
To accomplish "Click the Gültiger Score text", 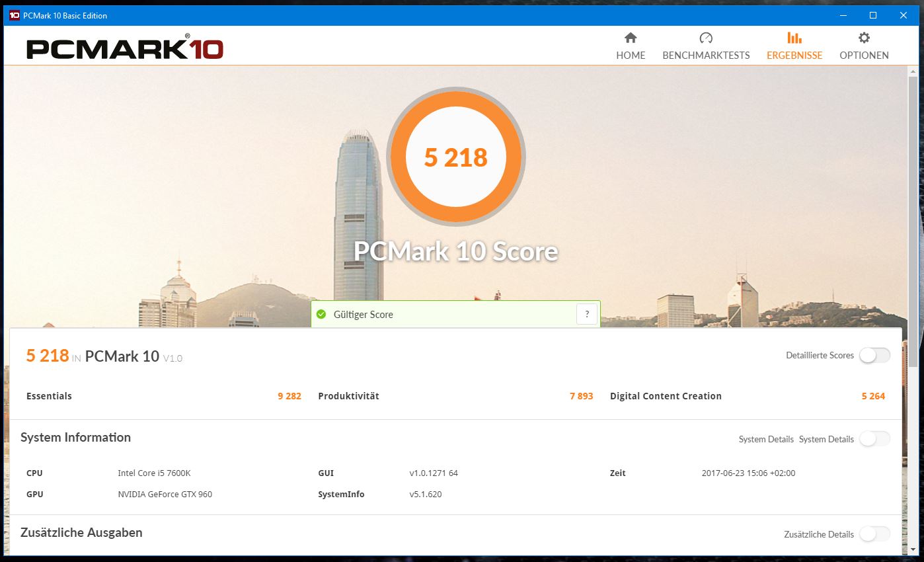I will (364, 315).
